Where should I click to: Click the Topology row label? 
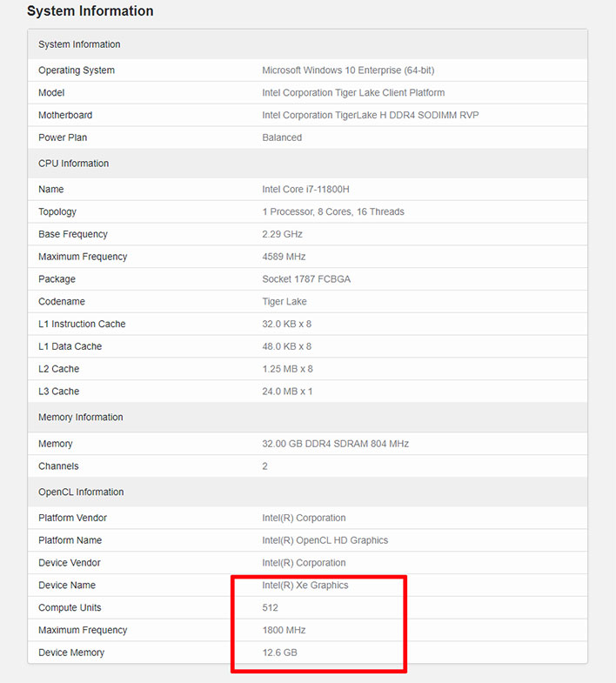tap(57, 211)
